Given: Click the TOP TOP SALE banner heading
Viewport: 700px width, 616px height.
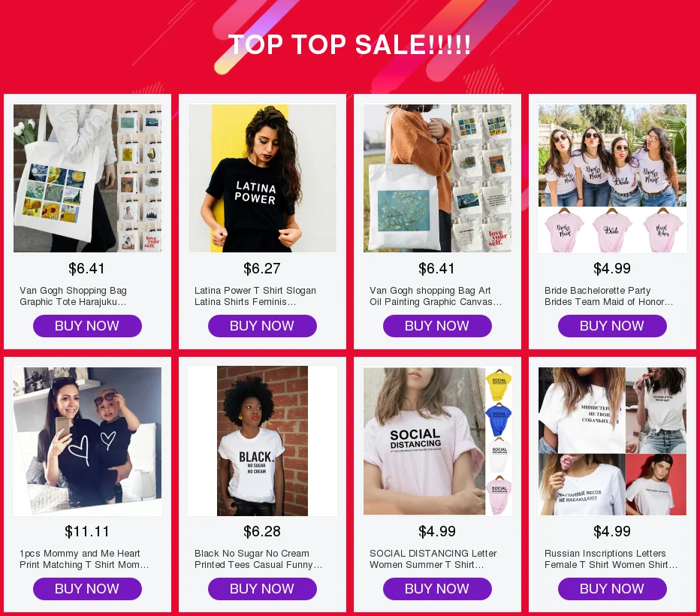Looking at the screenshot, I should tap(349, 44).
